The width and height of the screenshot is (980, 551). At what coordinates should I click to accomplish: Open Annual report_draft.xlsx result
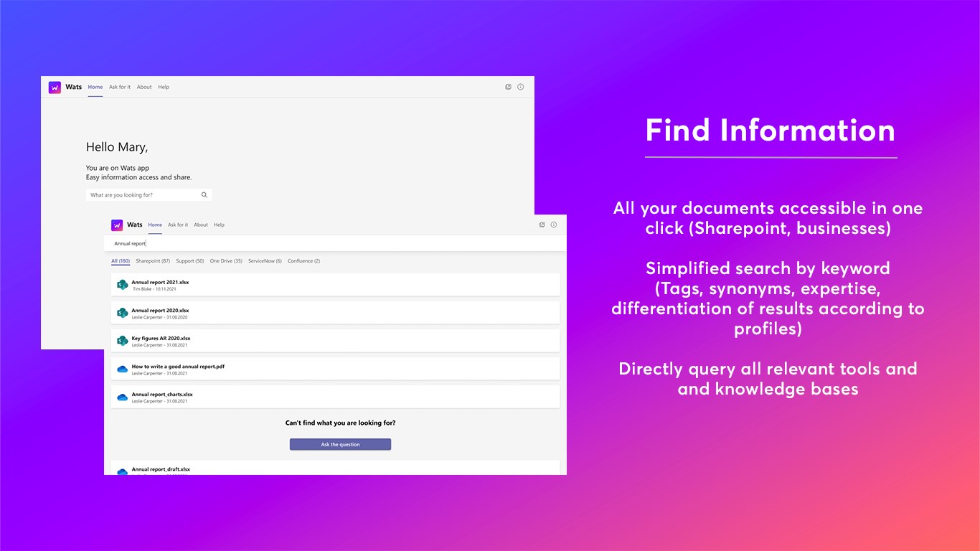335,468
